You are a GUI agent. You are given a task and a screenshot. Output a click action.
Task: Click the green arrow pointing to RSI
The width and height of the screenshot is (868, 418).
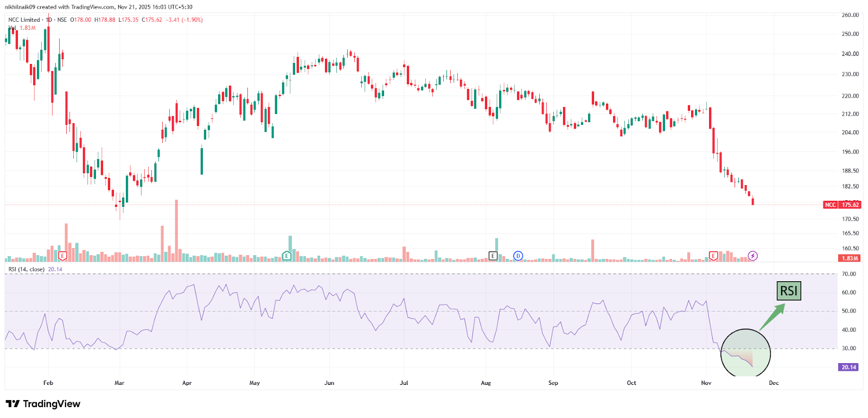771,318
